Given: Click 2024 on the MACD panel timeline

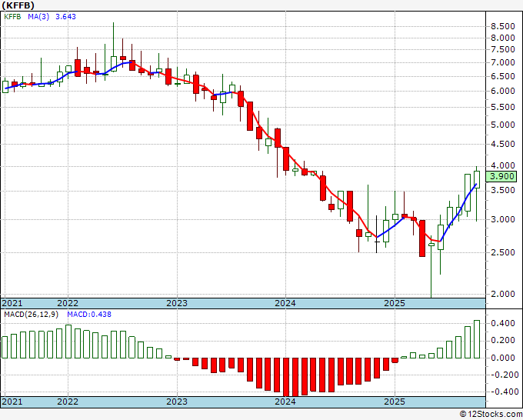Looking at the screenshot, I should 285,402.
